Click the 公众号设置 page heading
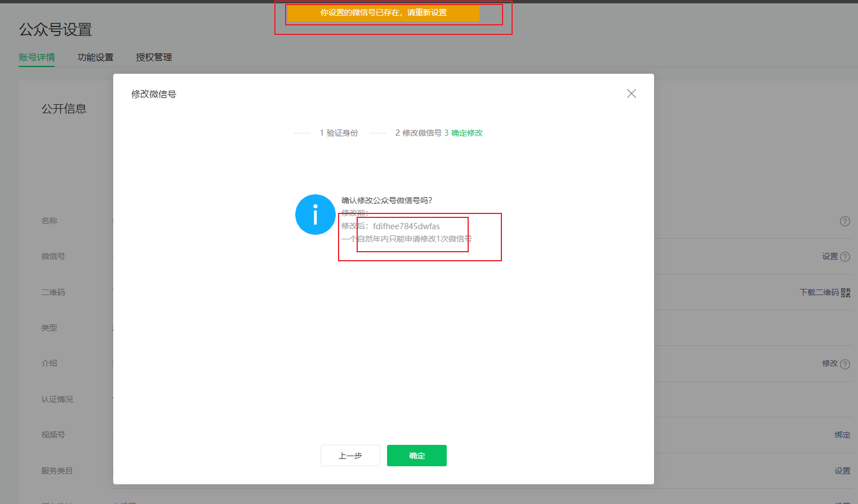858x504 pixels. 55,29
